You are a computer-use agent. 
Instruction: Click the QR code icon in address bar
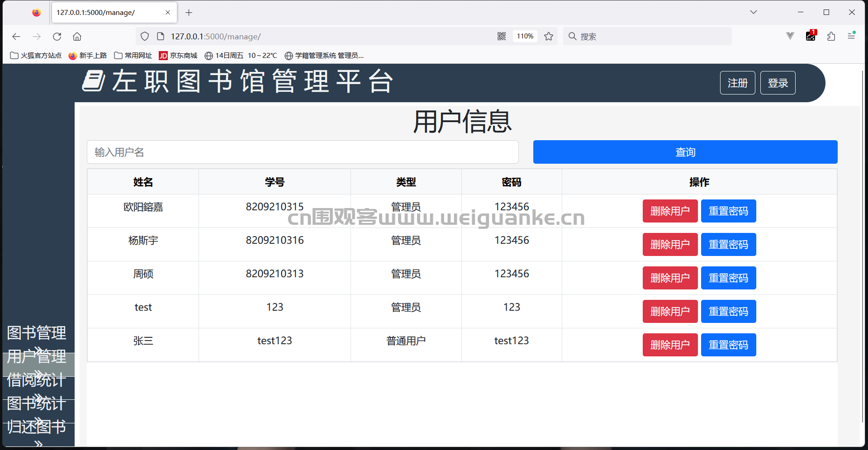point(502,37)
